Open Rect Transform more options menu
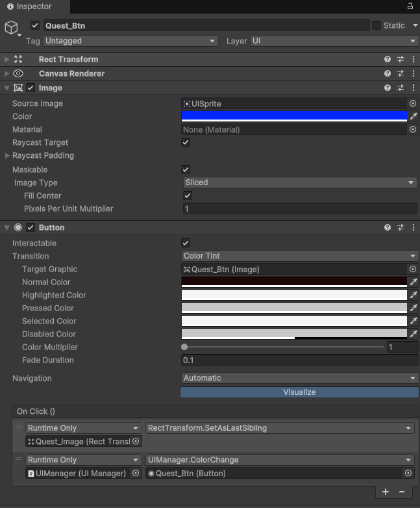Viewport: 420px width, 508px height. tap(414, 59)
